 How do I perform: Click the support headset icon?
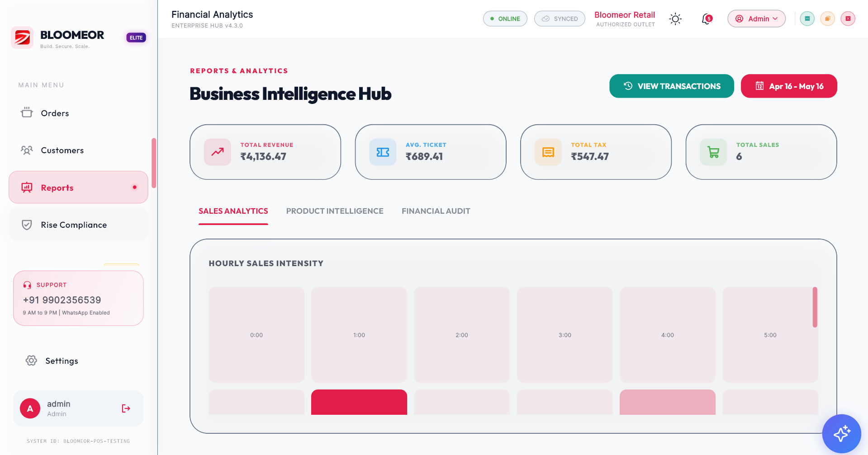point(27,285)
